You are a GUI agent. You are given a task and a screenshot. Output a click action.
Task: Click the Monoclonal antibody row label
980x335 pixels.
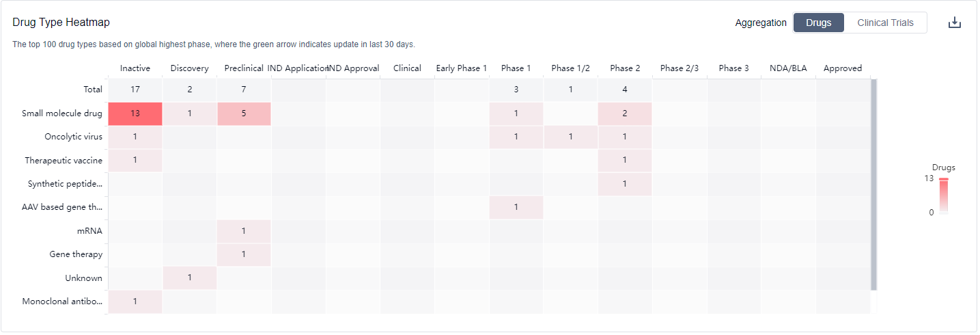coord(62,301)
